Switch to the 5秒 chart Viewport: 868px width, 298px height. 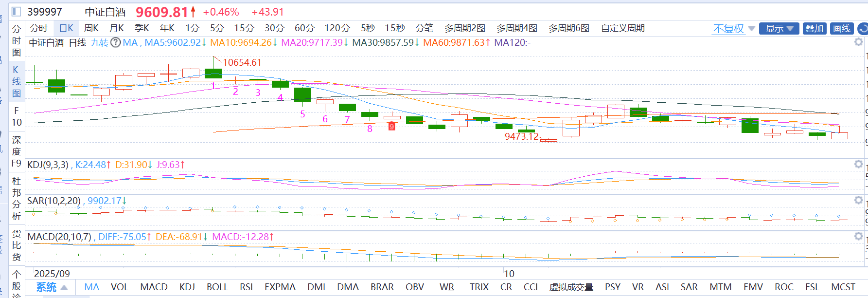tap(368, 28)
